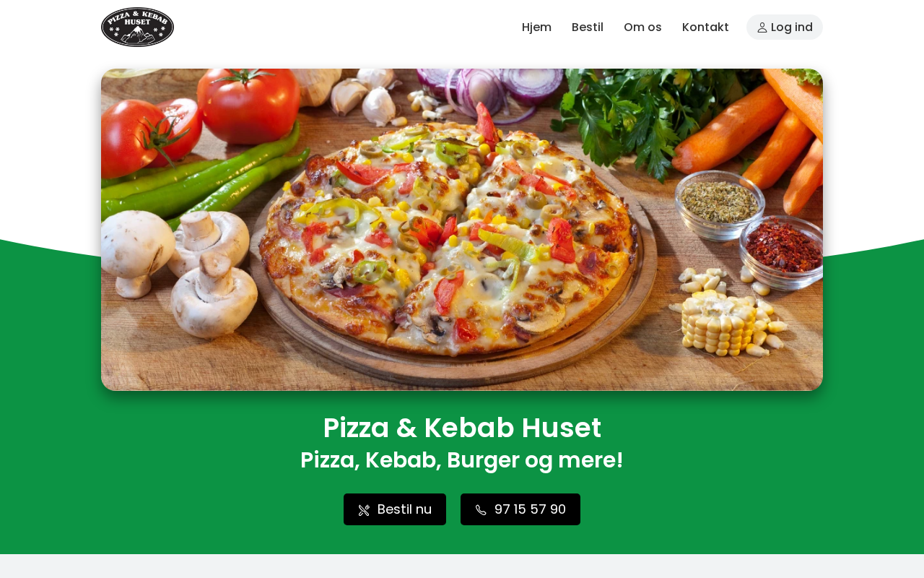The image size is (924, 578).
Task: Open the Om os page
Action: [x=642, y=27]
